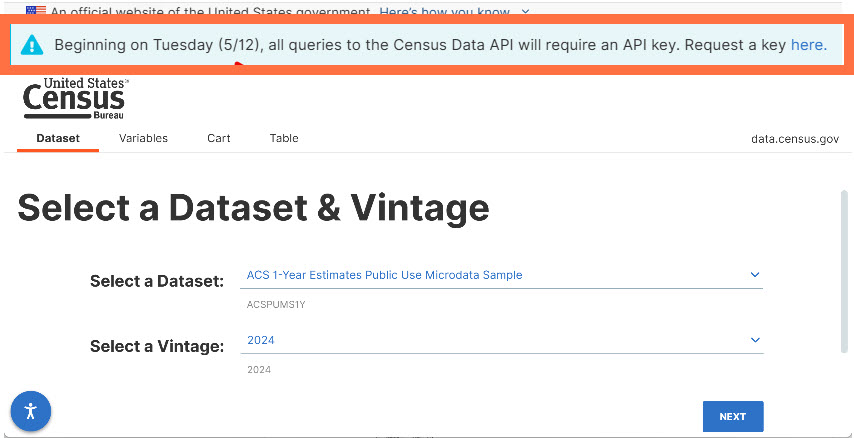This screenshot has width=854, height=438.
Task: Click the Dataset dropdown chevron arrow
Action: [x=755, y=275]
